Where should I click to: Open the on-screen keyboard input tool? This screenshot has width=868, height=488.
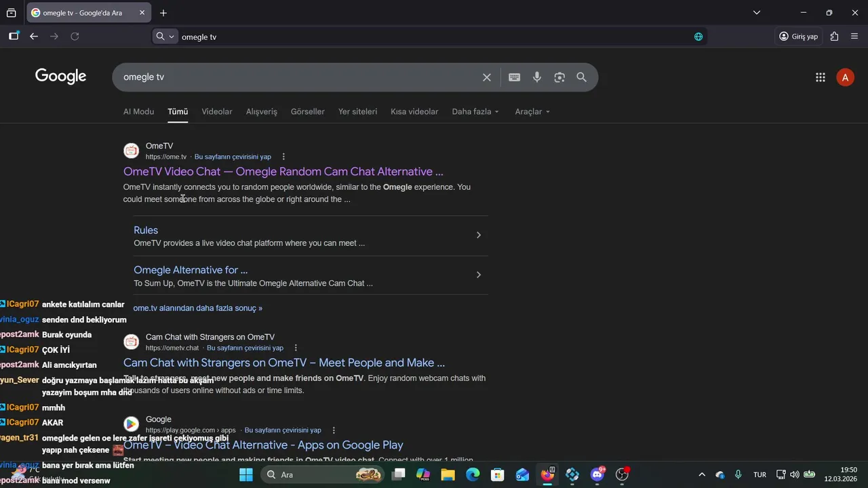pyautogui.click(x=515, y=77)
